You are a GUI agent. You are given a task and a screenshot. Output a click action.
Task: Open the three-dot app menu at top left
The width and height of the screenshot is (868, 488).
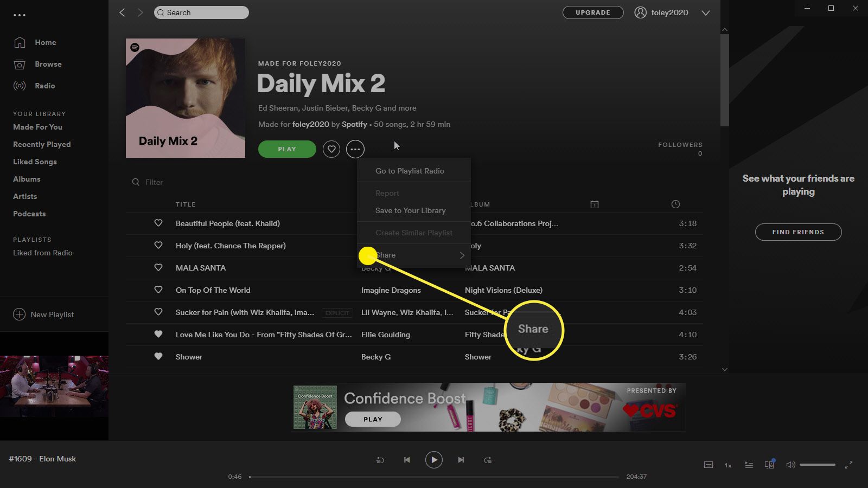[x=20, y=15]
